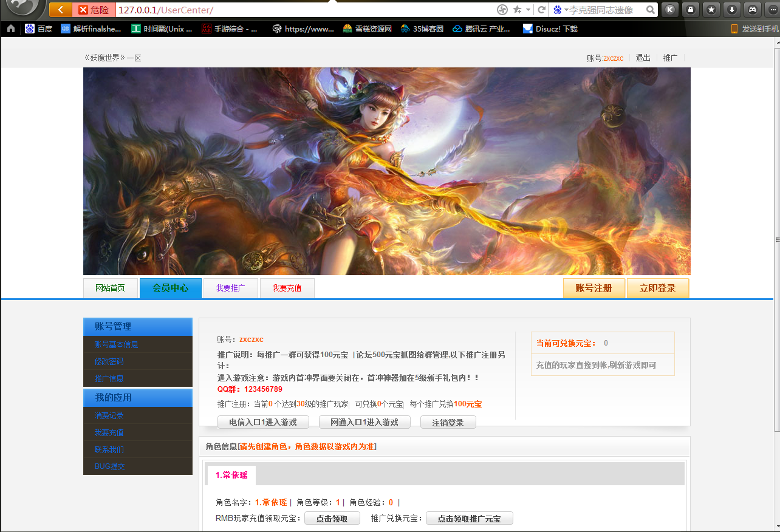This screenshot has height=532, width=780.
Task: Go to the 网站首页 tab
Action: click(111, 288)
